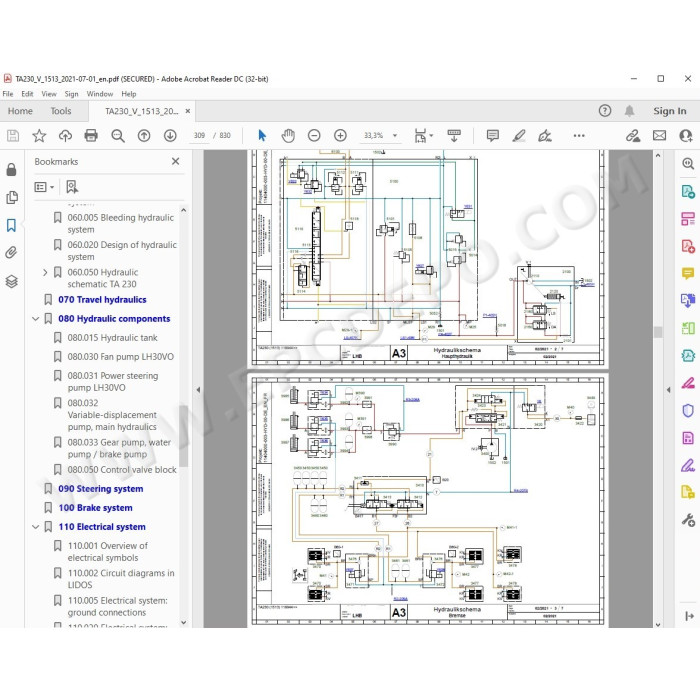Open the File menu

click(8, 94)
